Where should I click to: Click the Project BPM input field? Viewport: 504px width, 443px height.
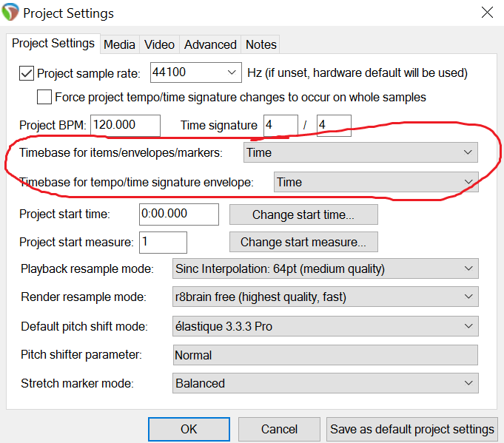[x=126, y=126]
